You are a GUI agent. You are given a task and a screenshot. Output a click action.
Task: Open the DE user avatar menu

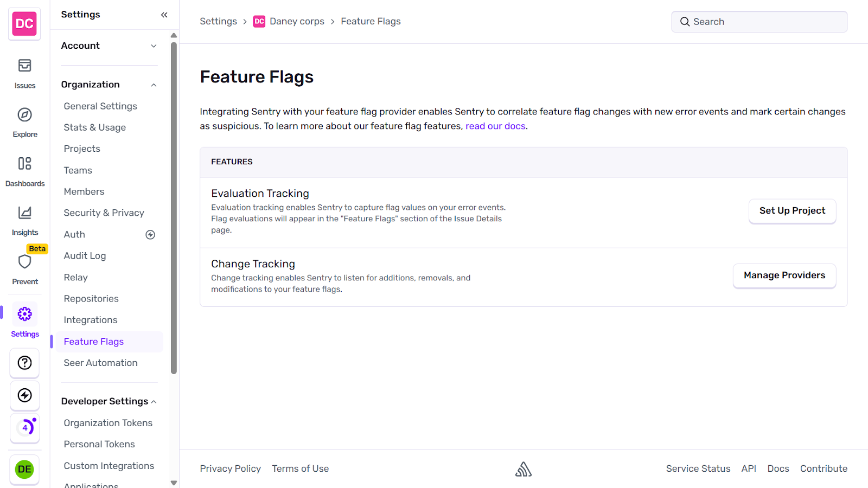[x=24, y=469]
